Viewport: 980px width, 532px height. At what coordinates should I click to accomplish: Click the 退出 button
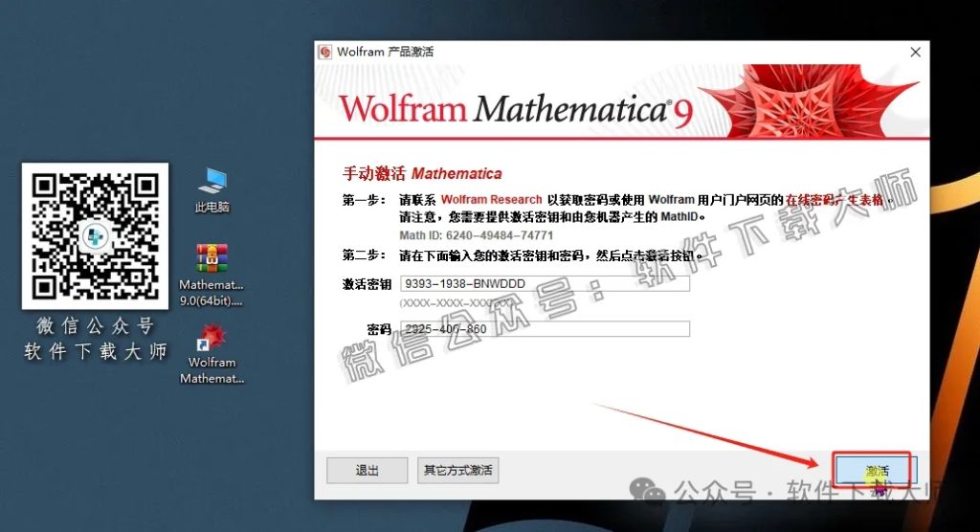coord(367,470)
